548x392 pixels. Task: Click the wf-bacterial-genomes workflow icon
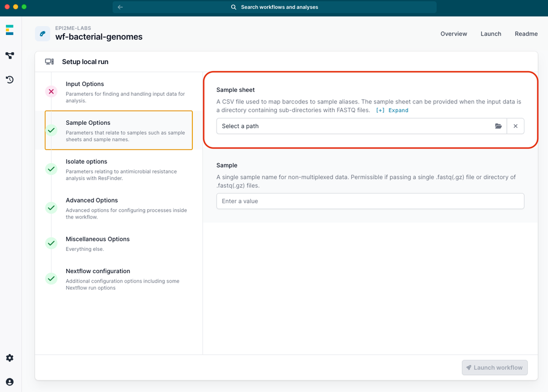coord(43,34)
